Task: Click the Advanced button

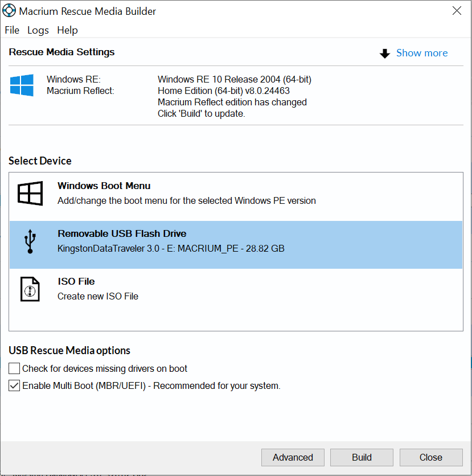Action: (x=293, y=457)
